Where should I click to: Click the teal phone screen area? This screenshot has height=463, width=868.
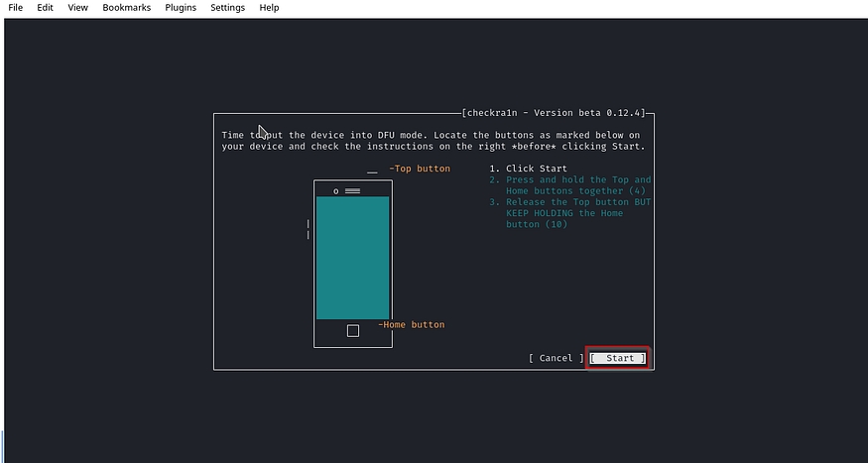pyautogui.click(x=352, y=258)
